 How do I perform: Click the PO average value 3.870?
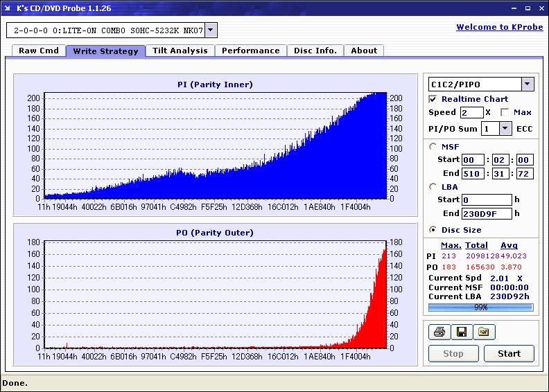pos(511,267)
